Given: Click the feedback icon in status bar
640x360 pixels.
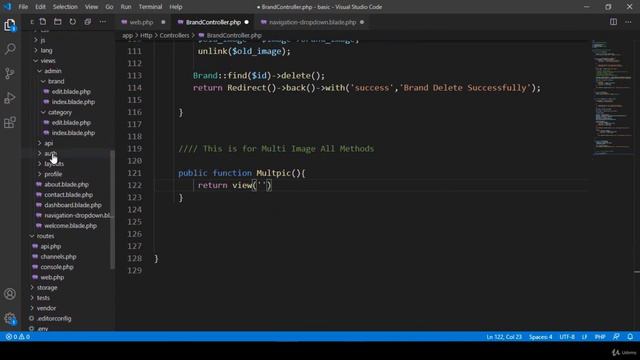Looking at the screenshot, I should pyautogui.click(x=616, y=337).
